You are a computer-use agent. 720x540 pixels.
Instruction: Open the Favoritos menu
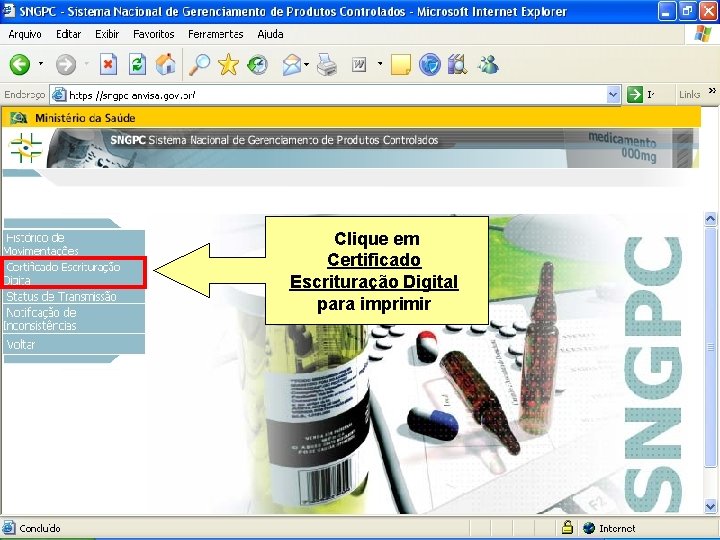(x=154, y=34)
